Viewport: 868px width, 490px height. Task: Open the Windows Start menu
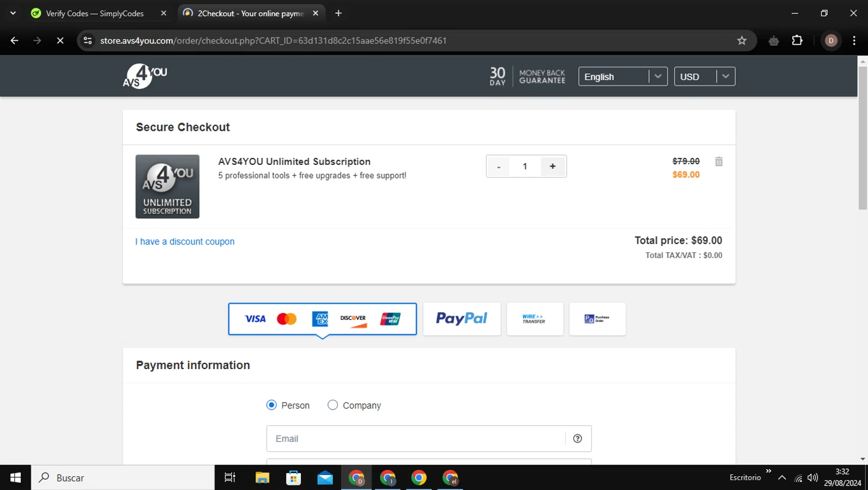coord(16,477)
